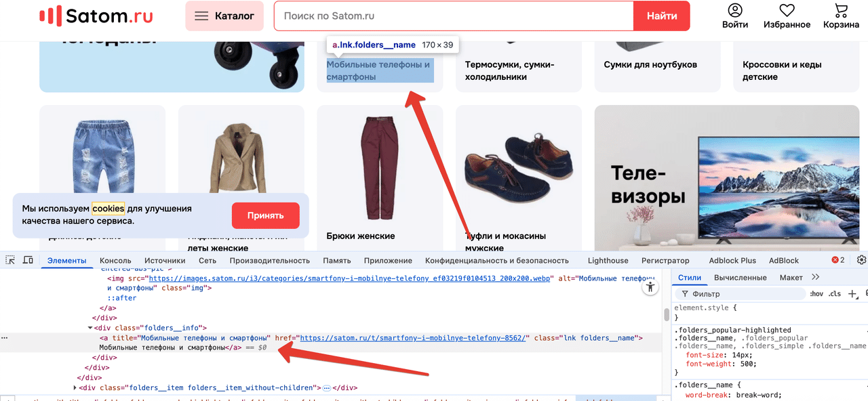This screenshot has width=868, height=401.
Task: Toggle the .cls class editor
Action: [x=835, y=294]
